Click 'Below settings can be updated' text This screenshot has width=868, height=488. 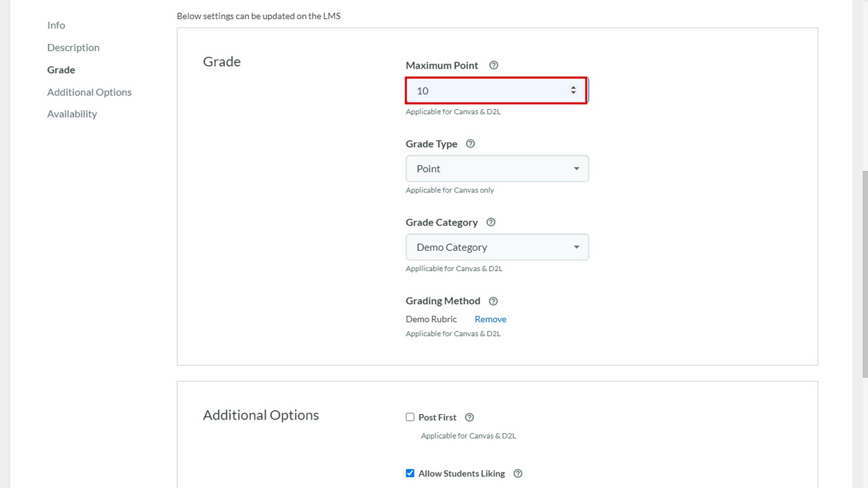[x=258, y=16]
